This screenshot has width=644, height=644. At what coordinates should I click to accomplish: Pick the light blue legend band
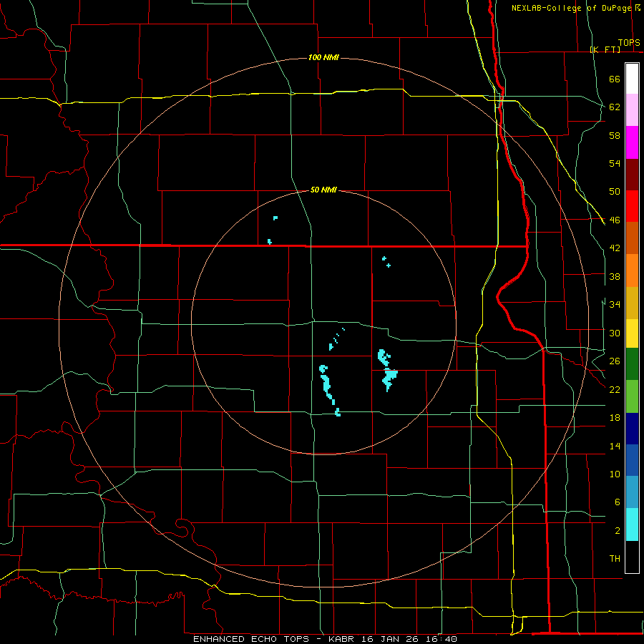tap(632, 492)
